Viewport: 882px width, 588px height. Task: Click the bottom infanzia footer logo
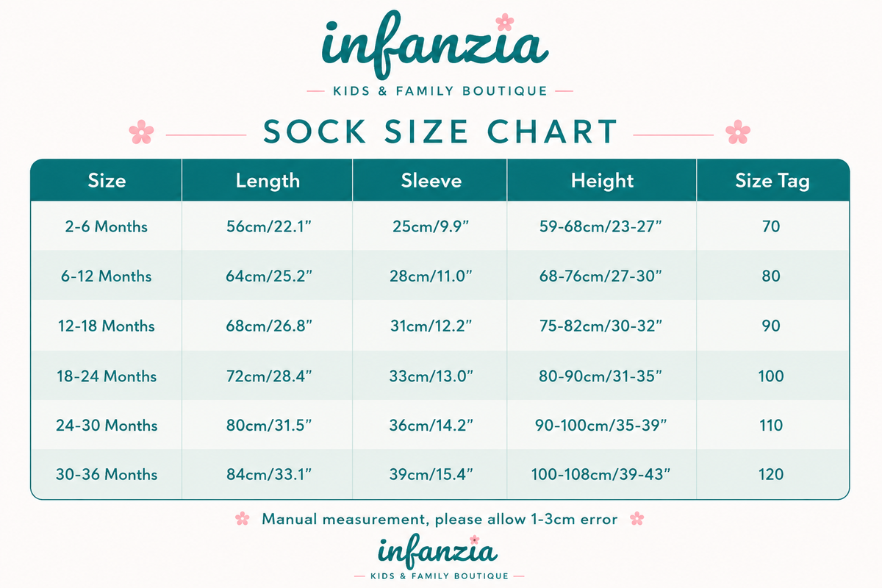click(x=438, y=550)
